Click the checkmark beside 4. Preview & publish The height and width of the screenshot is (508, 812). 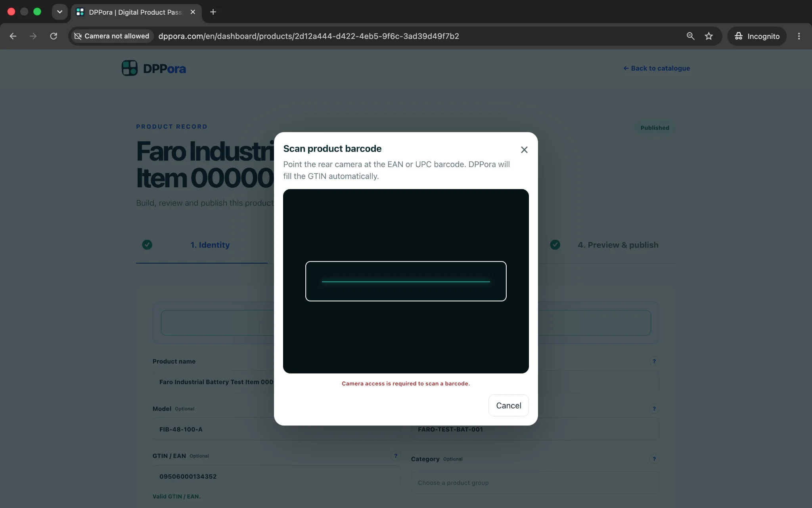tap(555, 244)
